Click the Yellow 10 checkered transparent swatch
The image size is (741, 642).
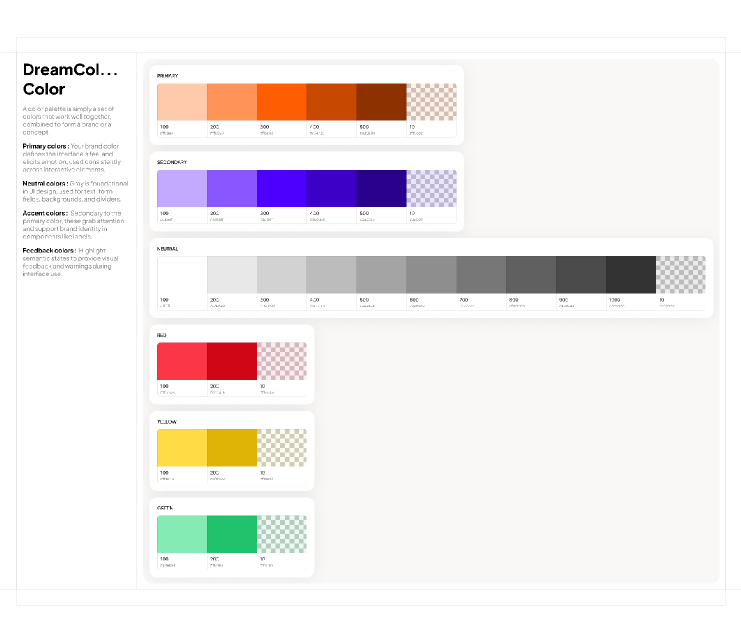[282, 448]
